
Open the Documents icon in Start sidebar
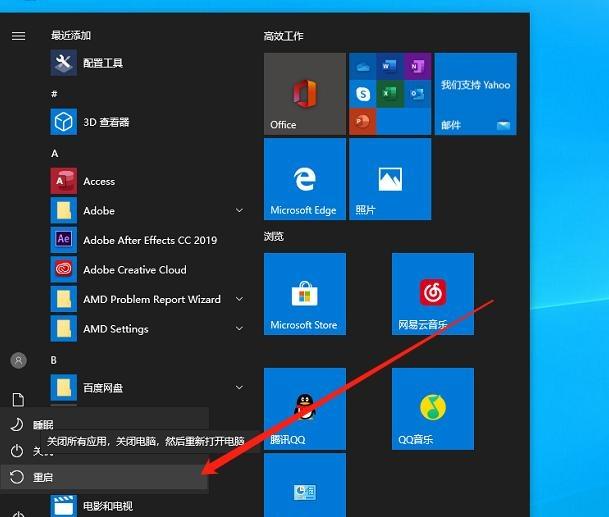click(x=18, y=400)
